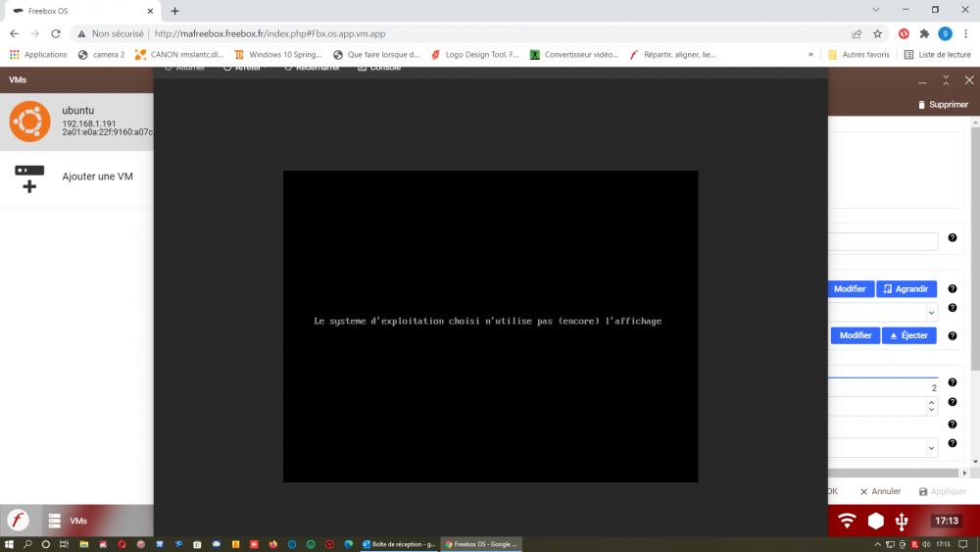Screen dimensions: 980x552
Task: Show hidden bookmarks with the chevron
Action: tap(810, 55)
